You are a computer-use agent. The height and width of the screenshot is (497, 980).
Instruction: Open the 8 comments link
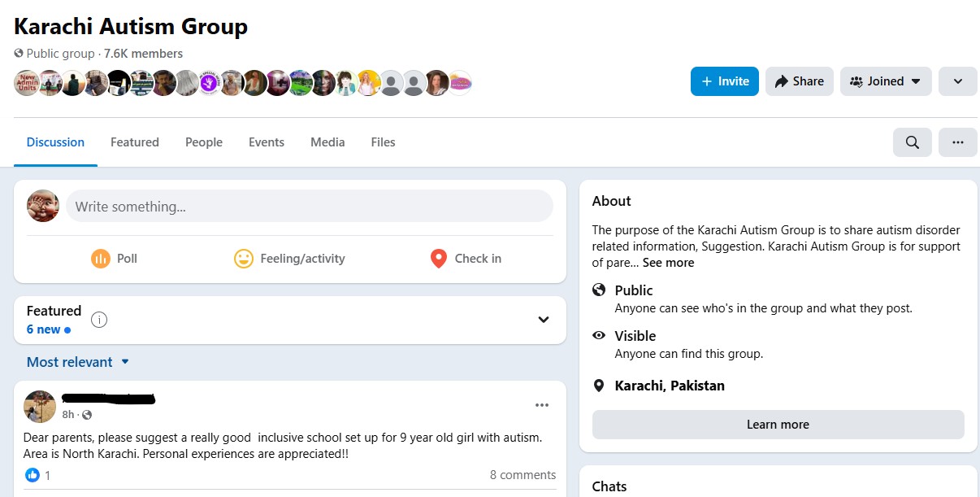(523, 475)
